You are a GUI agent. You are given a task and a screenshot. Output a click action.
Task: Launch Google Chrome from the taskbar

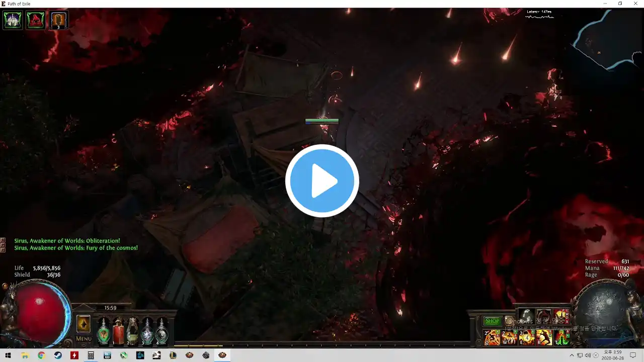point(41,355)
